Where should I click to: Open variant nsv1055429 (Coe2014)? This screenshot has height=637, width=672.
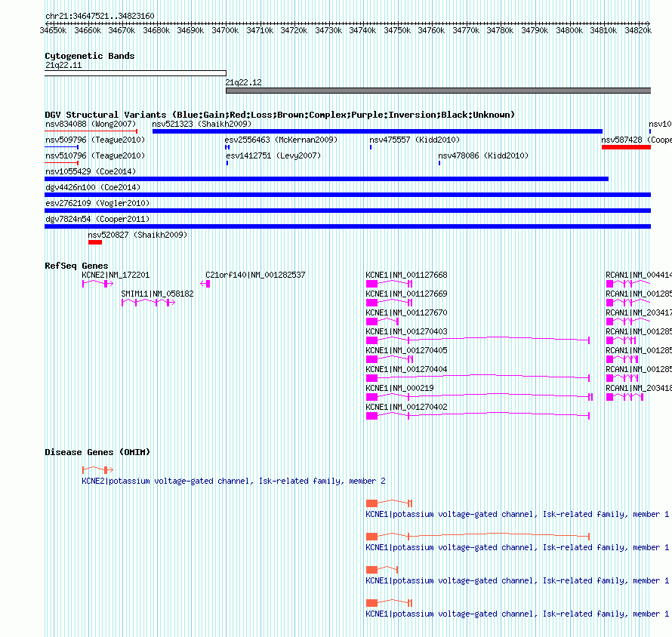pyautogui.click(x=91, y=171)
